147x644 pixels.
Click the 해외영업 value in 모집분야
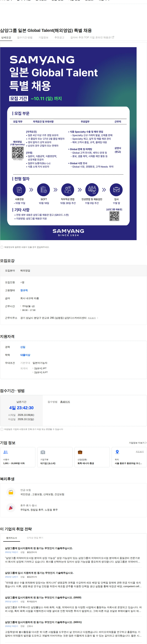click(x=25, y=270)
